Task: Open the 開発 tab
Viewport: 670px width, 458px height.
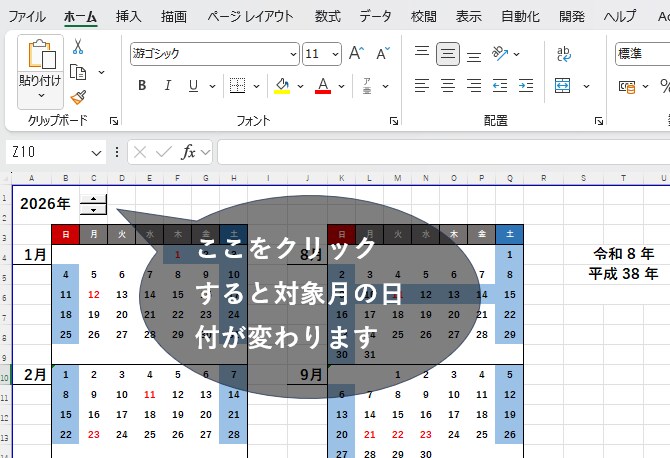Action: [572, 17]
